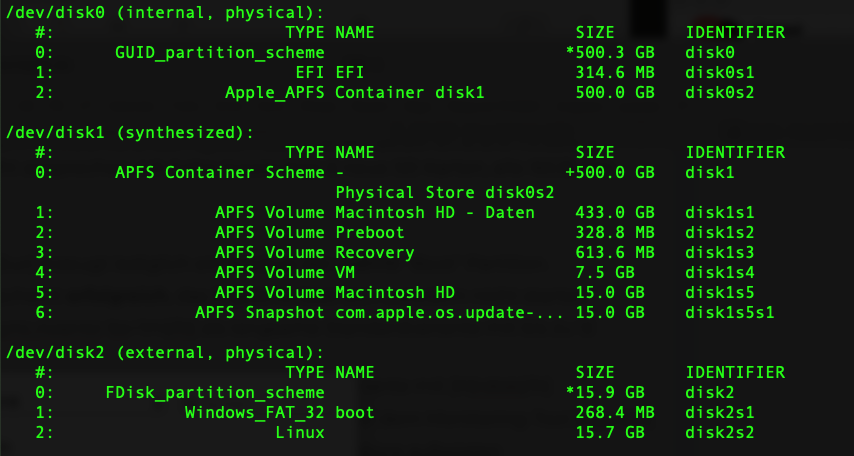Click the Windows_FAT_32 type entry
Screen dimensions: 854x456
point(254,412)
